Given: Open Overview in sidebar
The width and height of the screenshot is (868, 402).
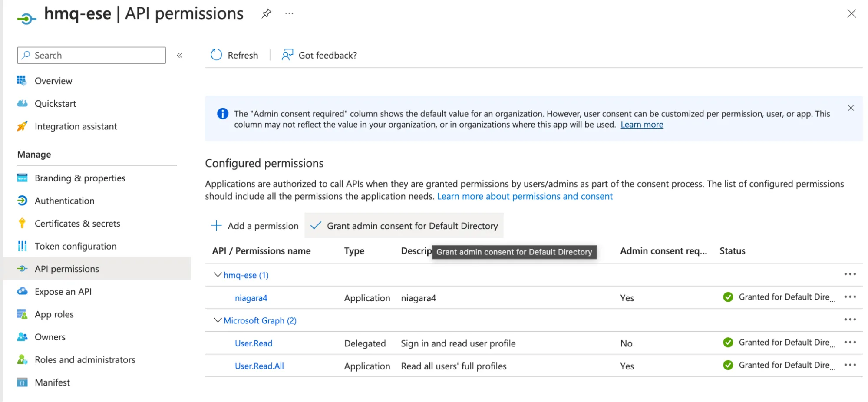Looking at the screenshot, I should click(x=53, y=81).
